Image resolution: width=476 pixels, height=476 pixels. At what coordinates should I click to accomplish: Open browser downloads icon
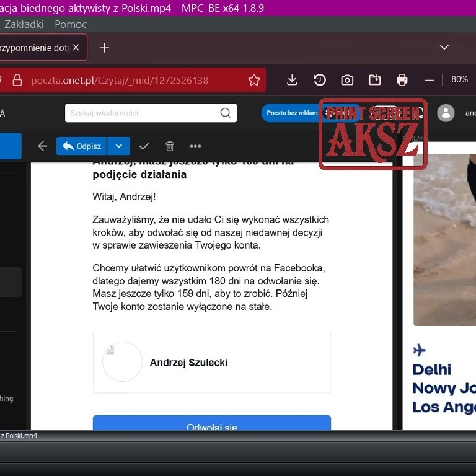(293, 80)
